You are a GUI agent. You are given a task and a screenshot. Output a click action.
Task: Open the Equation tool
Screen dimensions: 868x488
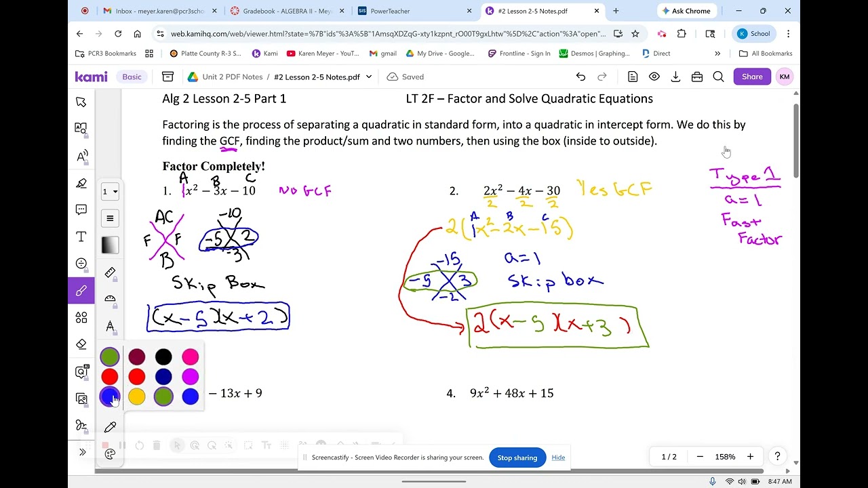[81, 264]
